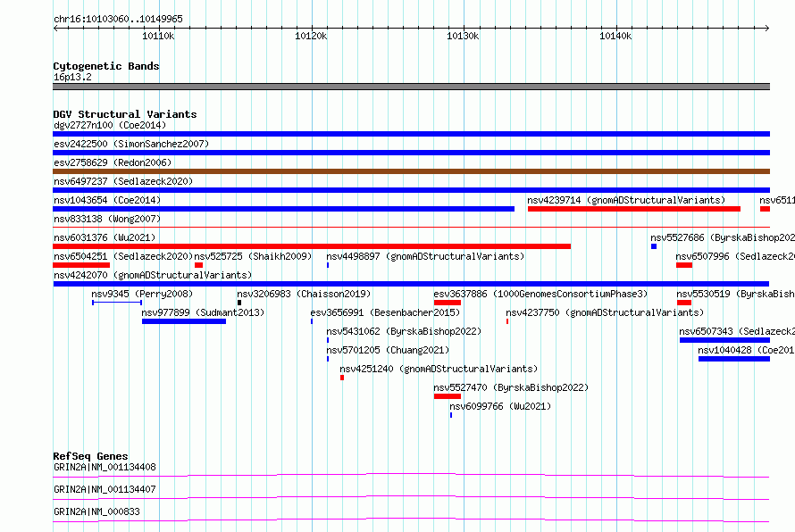Click the 10140k ruler tick label
The width and height of the screenshot is (795, 532).
coord(615,36)
